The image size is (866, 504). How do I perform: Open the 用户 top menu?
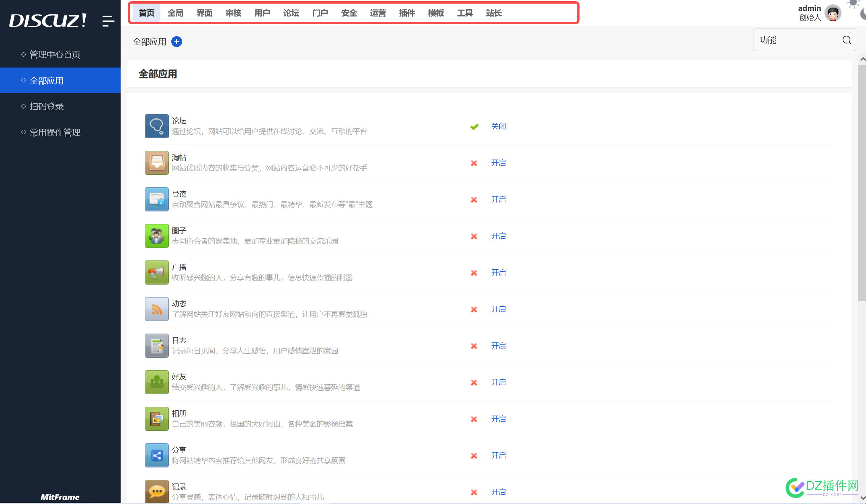[263, 13]
